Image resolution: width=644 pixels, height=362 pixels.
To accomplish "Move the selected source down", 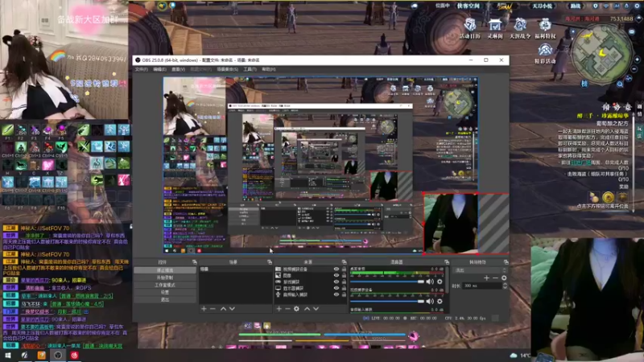I will [x=316, y=309].
